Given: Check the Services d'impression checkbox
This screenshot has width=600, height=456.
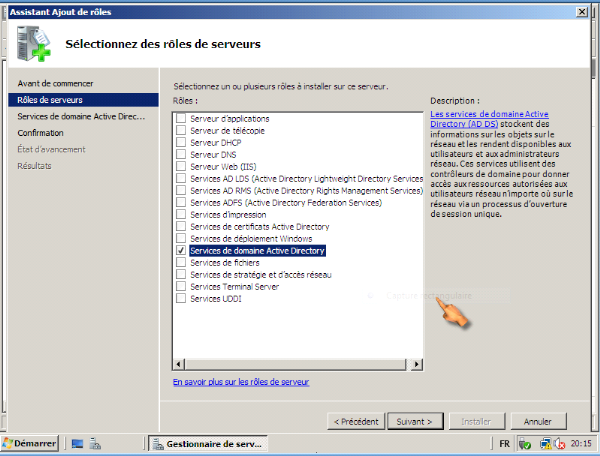Looking at the screenshot, I should [181, 214].
